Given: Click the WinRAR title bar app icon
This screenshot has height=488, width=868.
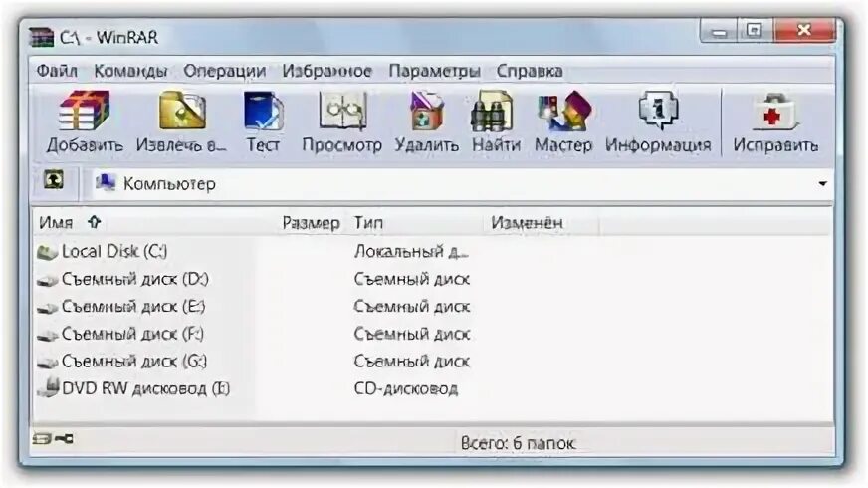Looking at the screenshot, I should (x=41, y=37).
